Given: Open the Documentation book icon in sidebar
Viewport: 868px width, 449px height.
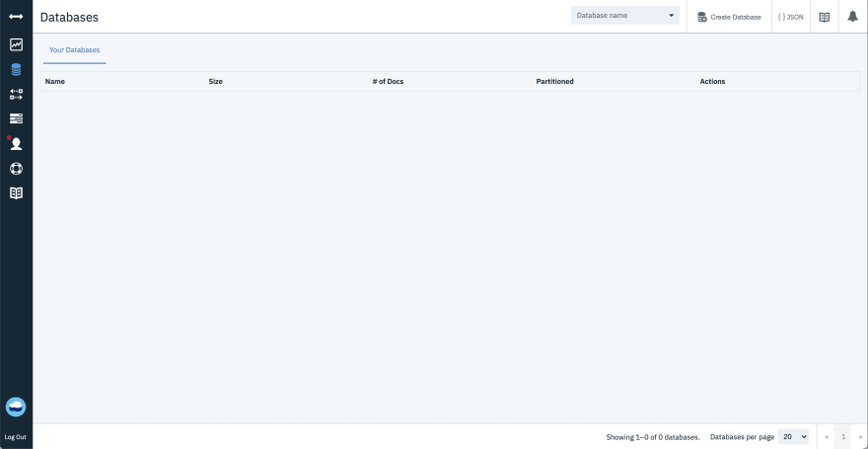Looking at the screenshot, I should (16, 193).
